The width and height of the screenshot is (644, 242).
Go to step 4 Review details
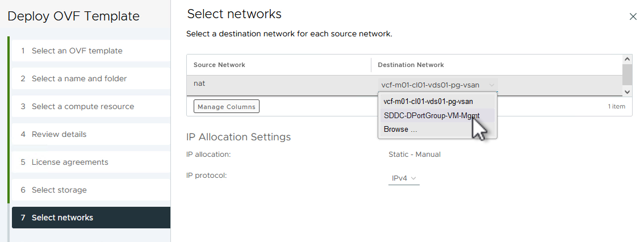click(59, 134)
